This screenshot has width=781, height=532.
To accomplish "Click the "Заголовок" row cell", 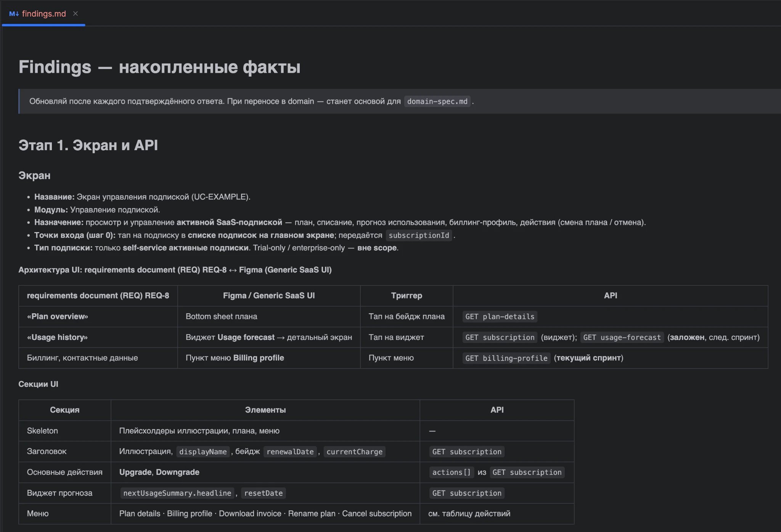I will pyautogui.click(x=65, y=452).
